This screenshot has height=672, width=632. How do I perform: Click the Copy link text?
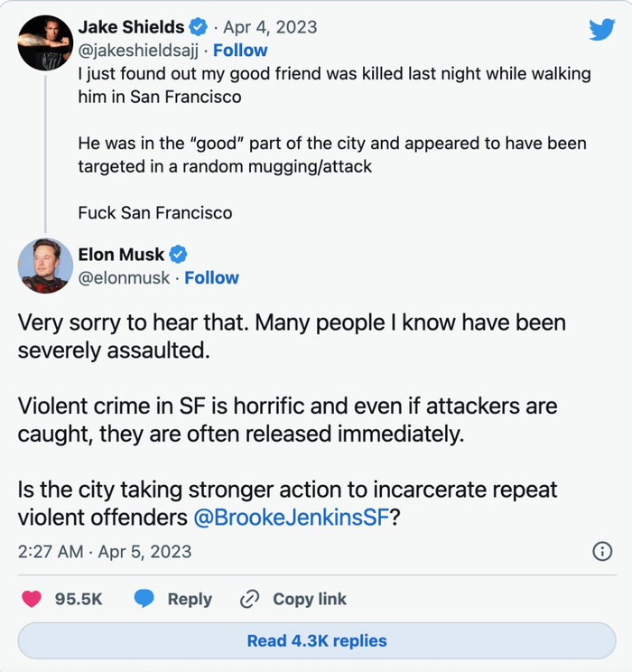click(310, 599)
